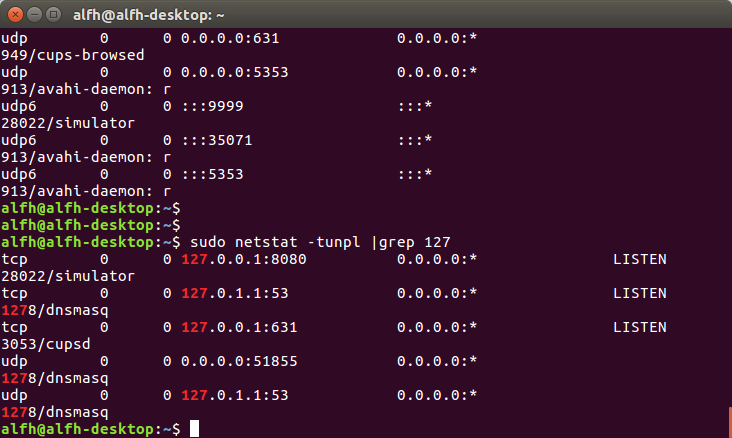Click the terminal scrollbar handle at the right edge
The image size is (732, 438).
[730, 423]
